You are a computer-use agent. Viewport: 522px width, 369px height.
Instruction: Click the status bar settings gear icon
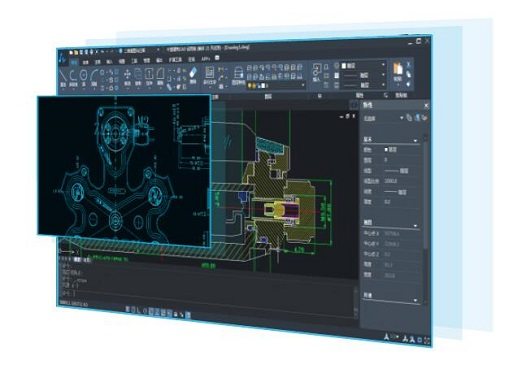click(x=420, y=340)
